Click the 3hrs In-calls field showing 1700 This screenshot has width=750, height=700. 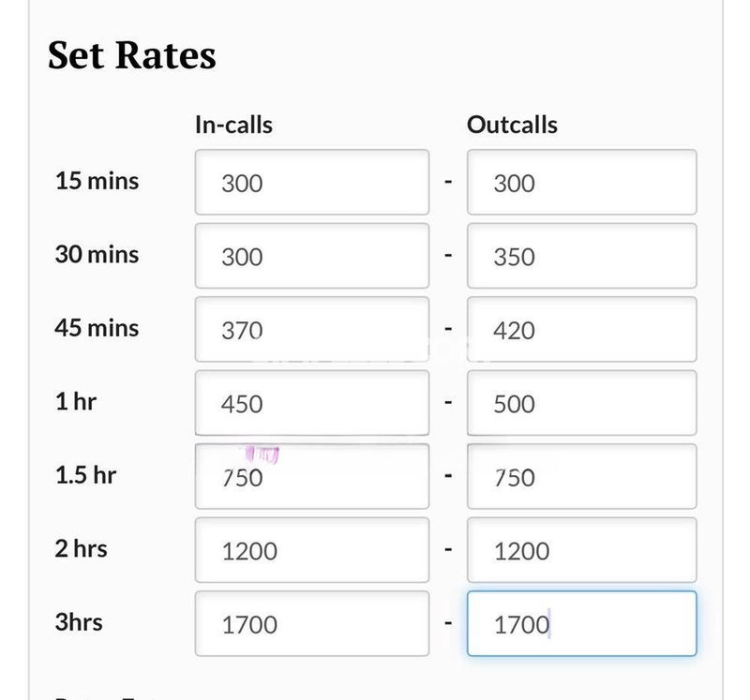(x=311, y=623)
